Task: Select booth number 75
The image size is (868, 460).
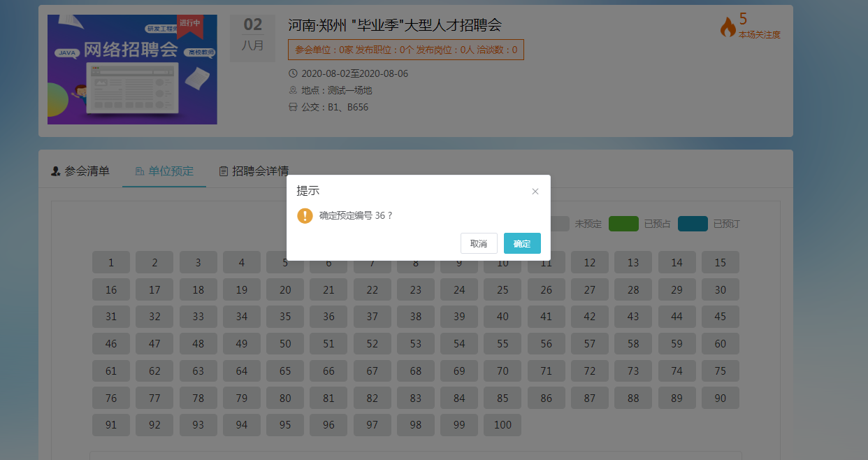Action: coord(720,371)
